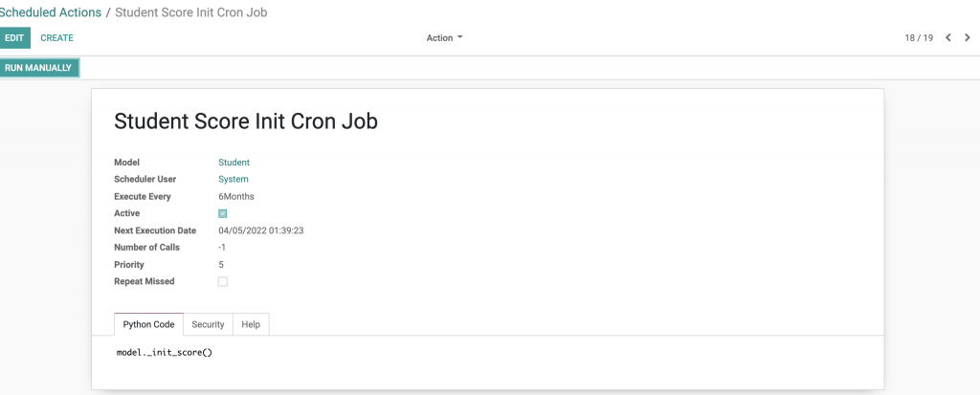The height and width of the screenshot is (395, 980).
Task: Click the Priority value 5
Action: 221,264
